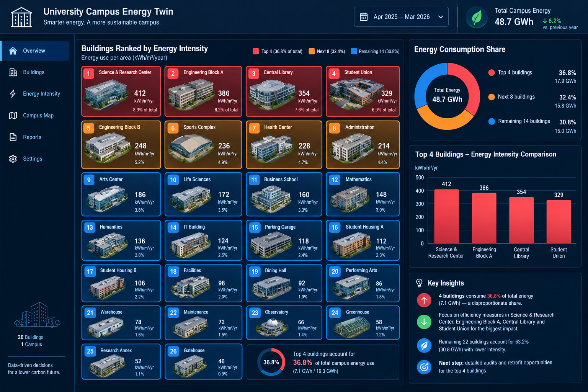Screen dimensions: 588x392
Task: Click the skyline illustration above 26 Buildings
Action: pyautogui.click(x=37, y=315)
